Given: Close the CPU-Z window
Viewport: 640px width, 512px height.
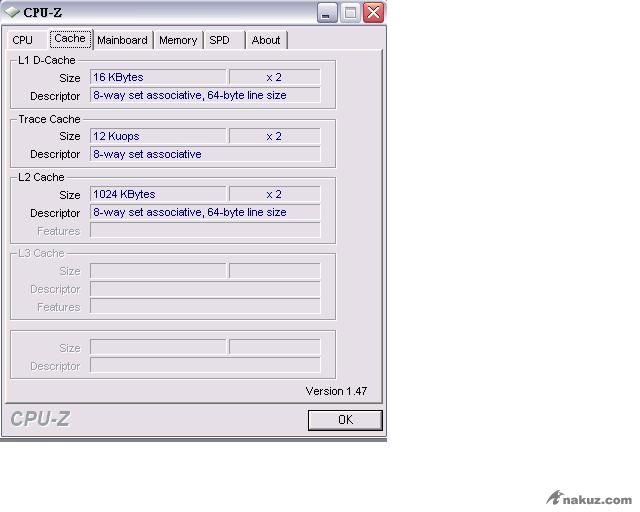Looking at the screenshot, I should click(373, 13).
